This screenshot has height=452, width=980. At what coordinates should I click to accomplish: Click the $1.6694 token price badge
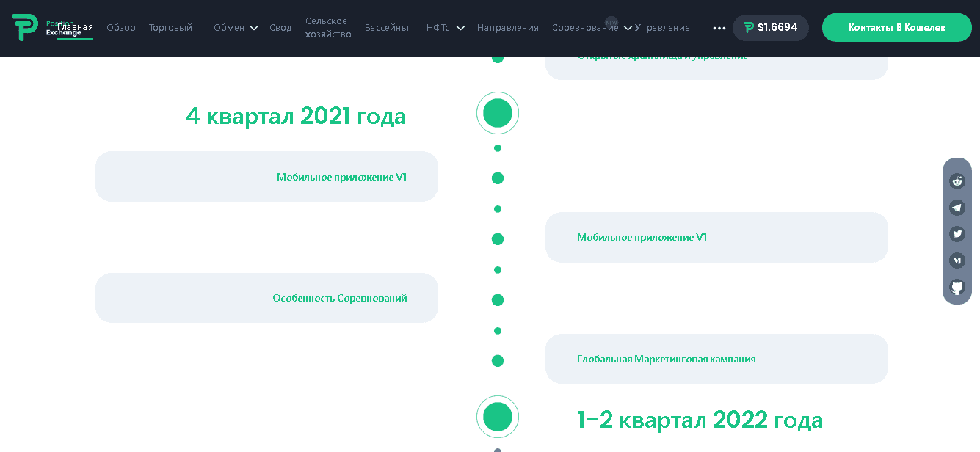pyautogui.click(x=770, y=28)
